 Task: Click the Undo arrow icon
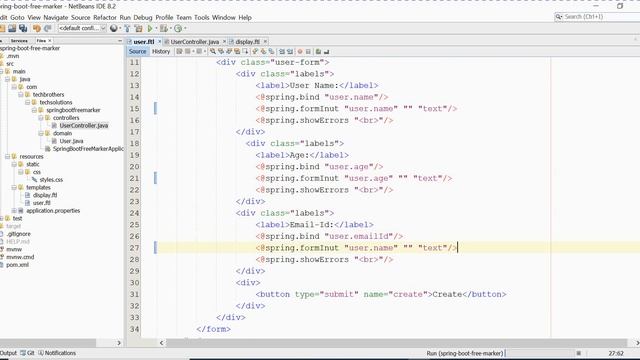[x=37, y=28]
